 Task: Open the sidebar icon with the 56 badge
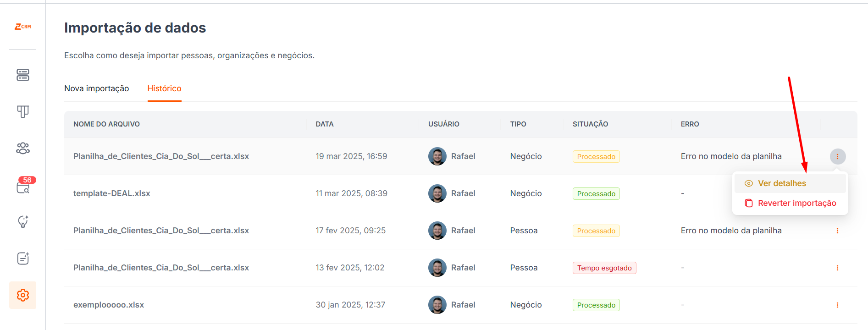(23, 187)
